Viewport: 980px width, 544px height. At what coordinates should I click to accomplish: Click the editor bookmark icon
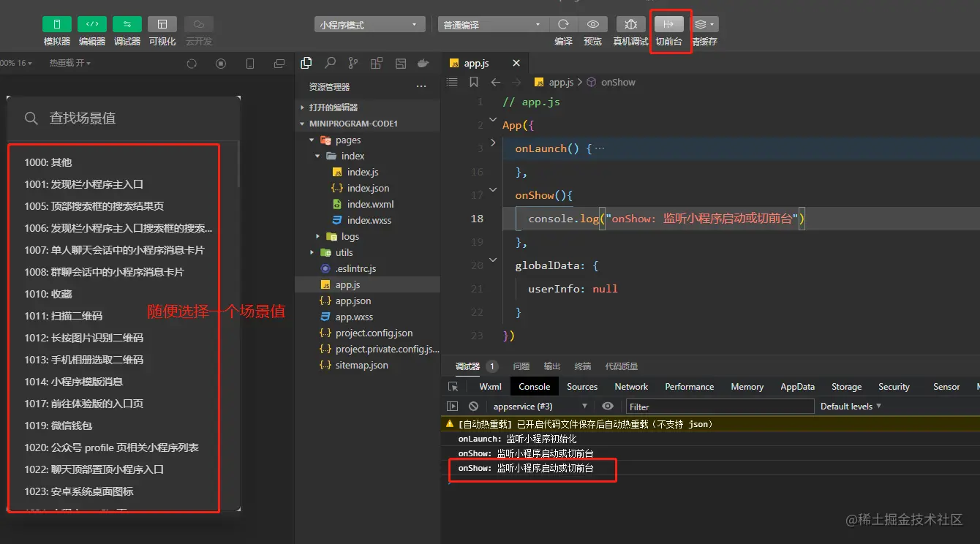pos(474,82)
